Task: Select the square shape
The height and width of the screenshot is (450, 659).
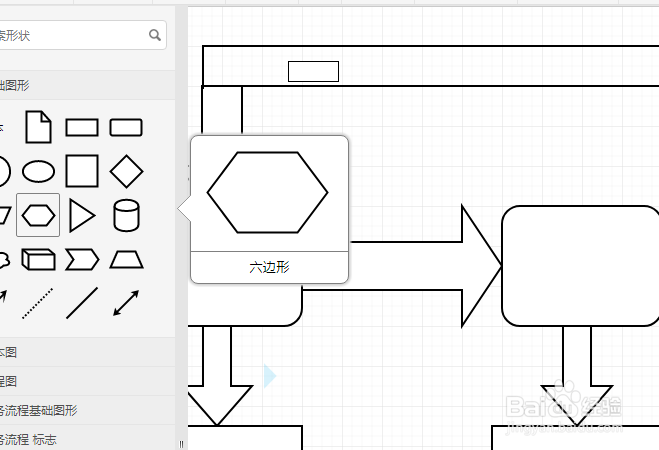Action: (82, 171)
